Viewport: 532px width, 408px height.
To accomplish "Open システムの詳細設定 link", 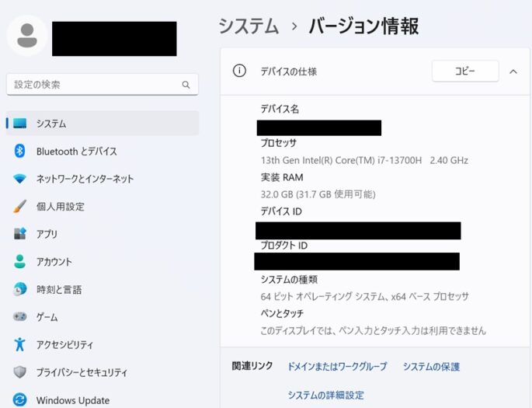I will point(325,395).
